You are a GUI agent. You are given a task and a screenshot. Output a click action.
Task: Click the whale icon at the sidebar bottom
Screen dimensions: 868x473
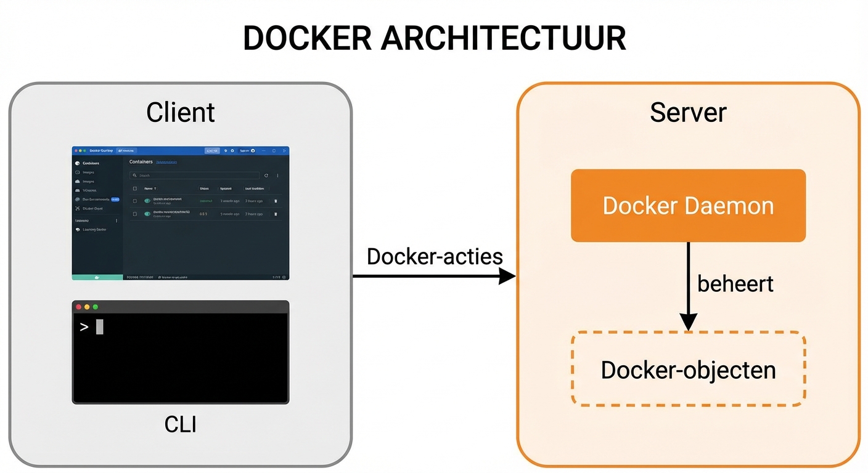coord(96,277)
